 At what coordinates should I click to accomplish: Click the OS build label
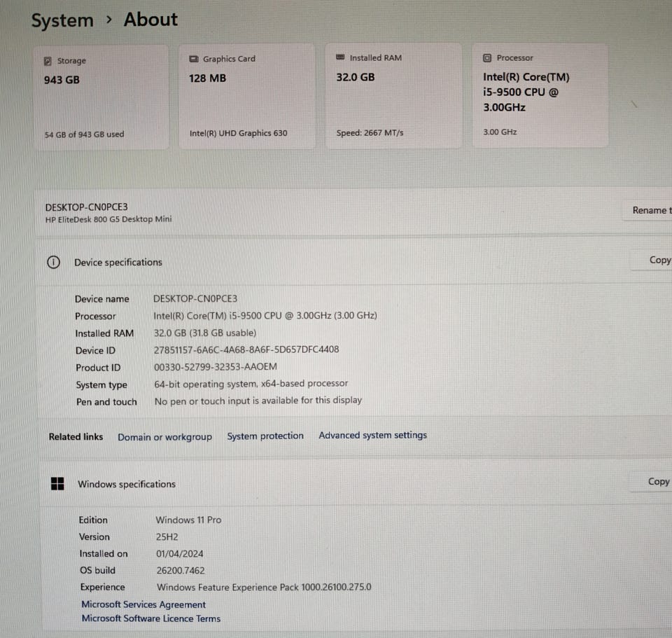click(98, 570)
